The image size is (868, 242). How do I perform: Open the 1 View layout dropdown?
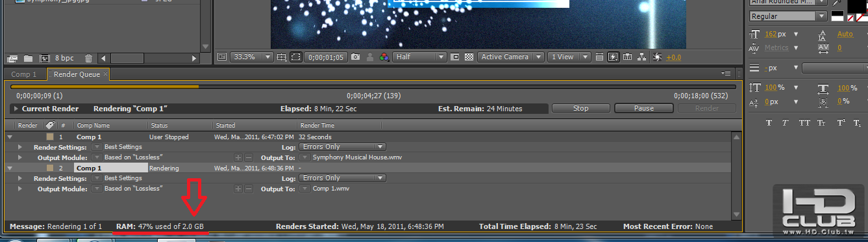pos(569,57)
